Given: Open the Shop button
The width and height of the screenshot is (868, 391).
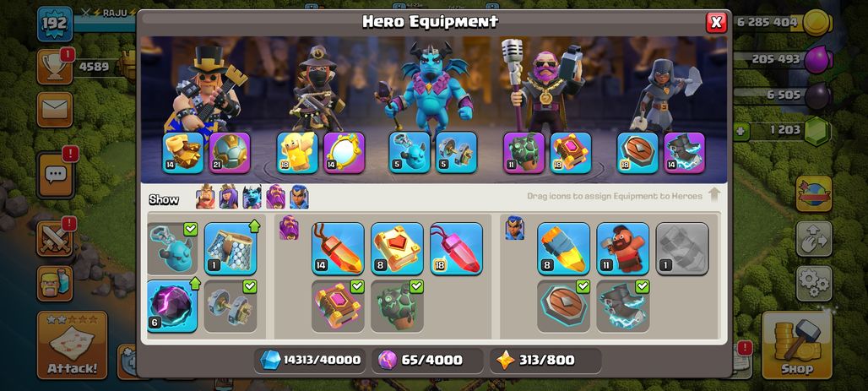Looking at the screenshot, I should (x=796, y=345).
